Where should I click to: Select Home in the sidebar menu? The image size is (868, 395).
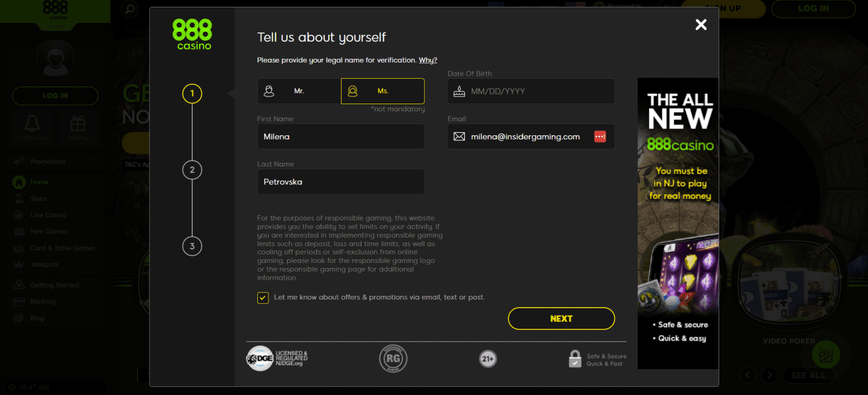[x=39, y=182]
